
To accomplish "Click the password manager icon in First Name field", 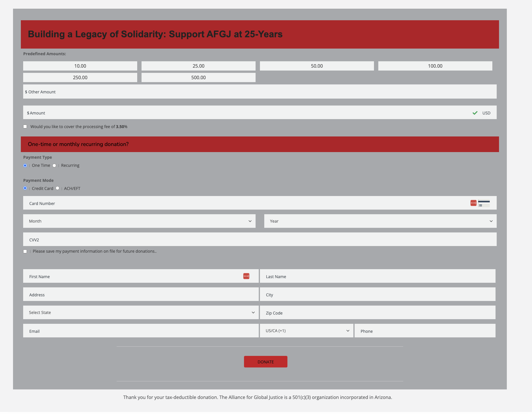I will (x=246, y=276).
